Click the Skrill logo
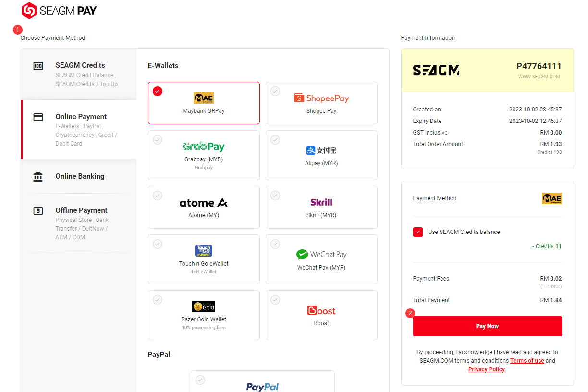Screen dimensions: 588x392 click(321, 202)
